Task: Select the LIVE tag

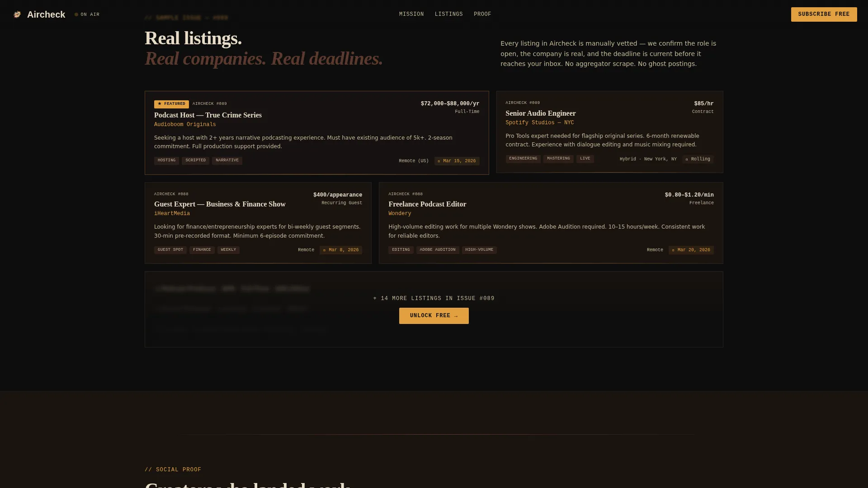Action: pyautogui.click(x=585, y=159)
